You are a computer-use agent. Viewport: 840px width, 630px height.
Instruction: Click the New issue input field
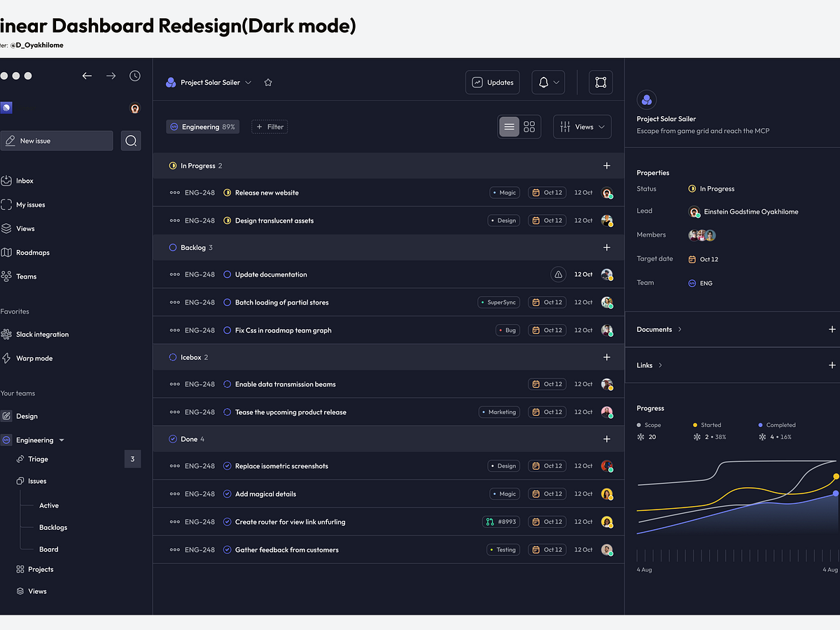coord(57,140)
